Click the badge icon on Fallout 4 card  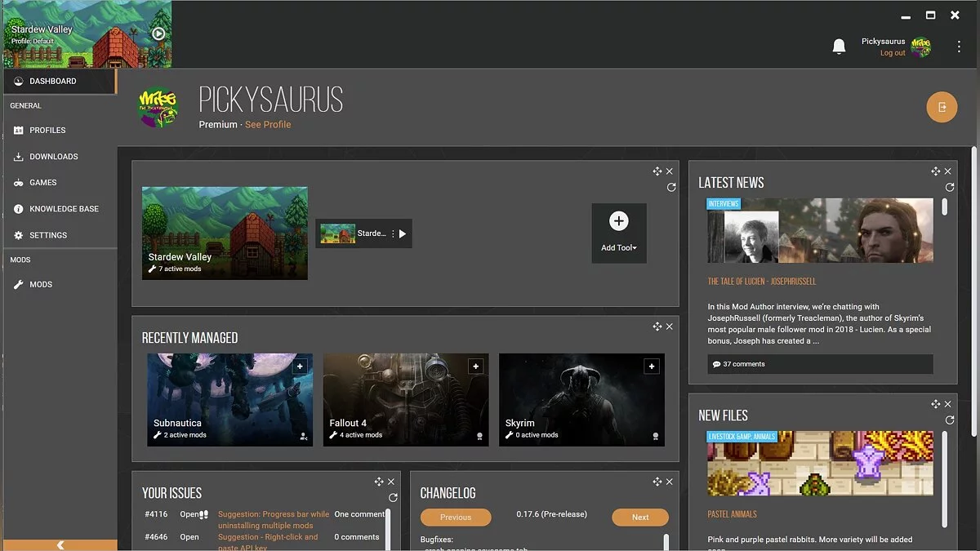coord(479,437)
